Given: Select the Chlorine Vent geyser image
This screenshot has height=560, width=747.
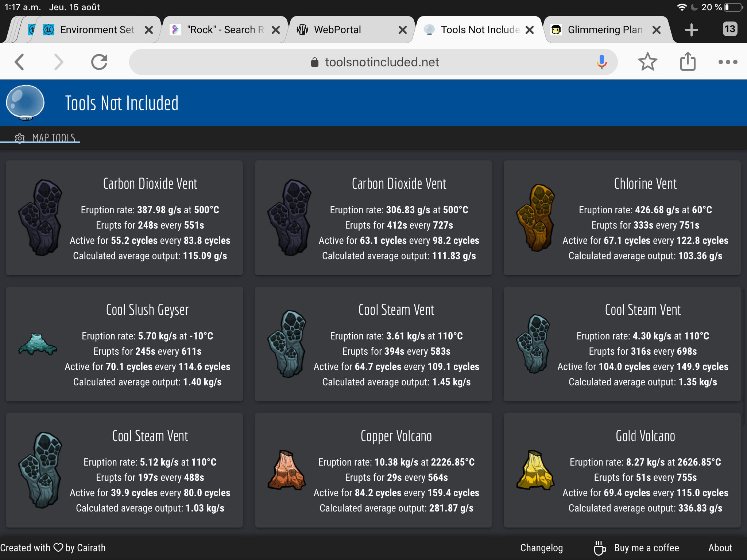Looking at the screenshot, I should (x=535, y=218).
